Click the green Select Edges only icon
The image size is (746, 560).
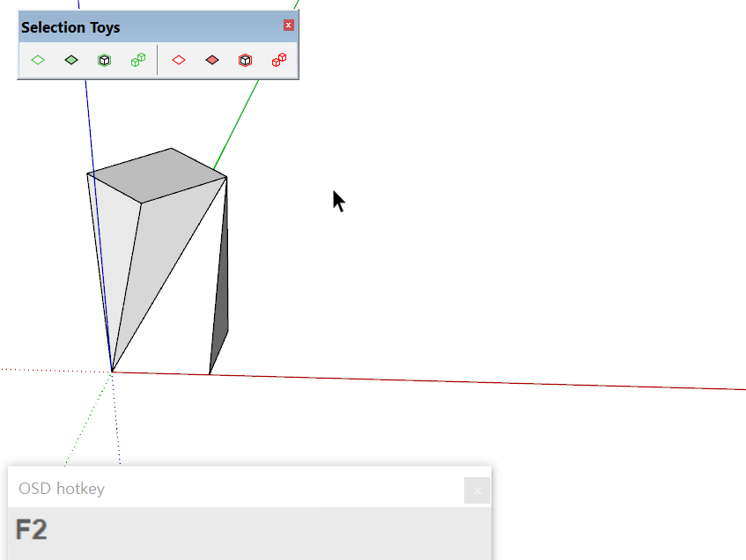(38, 60)
